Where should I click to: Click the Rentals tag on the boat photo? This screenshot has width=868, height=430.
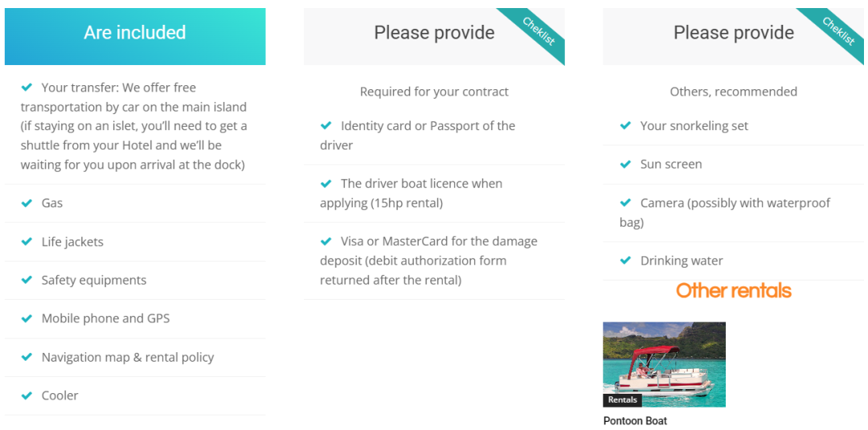pos(622,400)
